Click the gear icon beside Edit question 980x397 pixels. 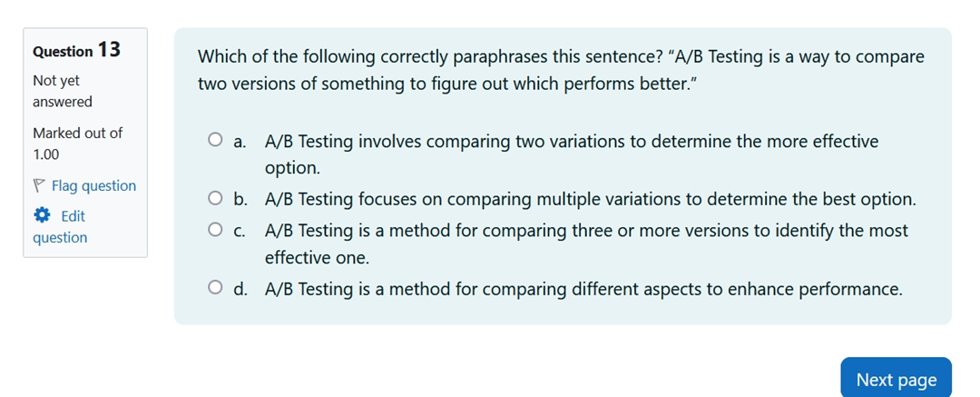[41, 215]
